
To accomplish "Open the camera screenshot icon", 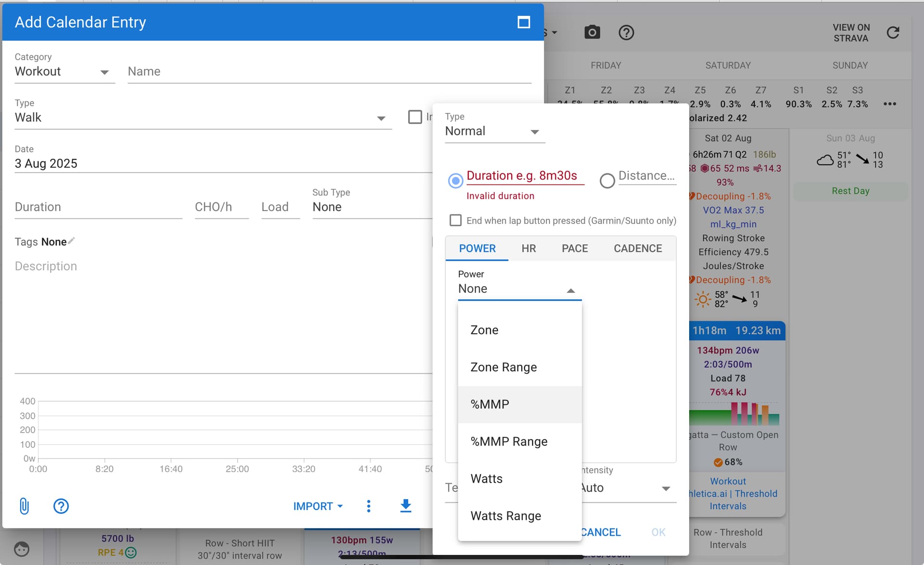I will (x=592, y=32).
